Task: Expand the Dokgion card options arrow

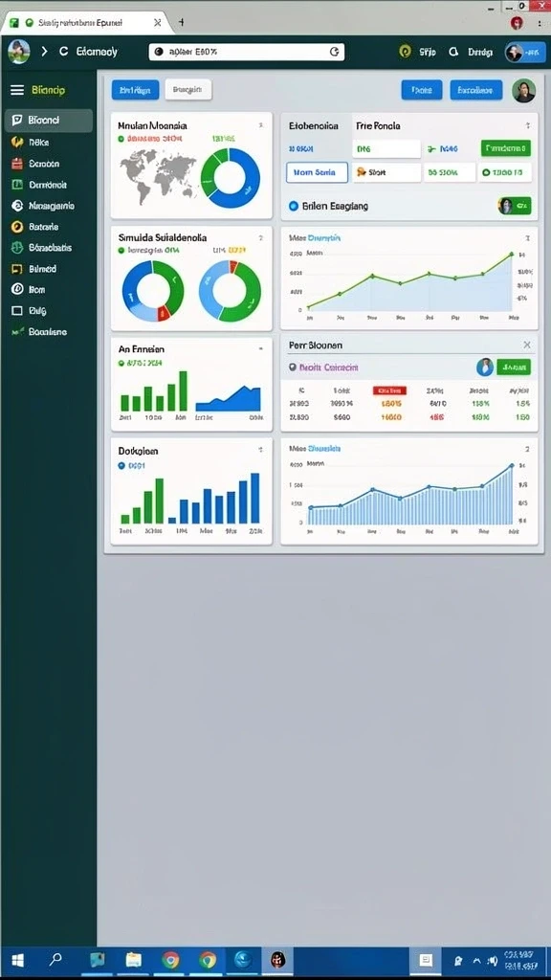Action: [x=260, y=450]
